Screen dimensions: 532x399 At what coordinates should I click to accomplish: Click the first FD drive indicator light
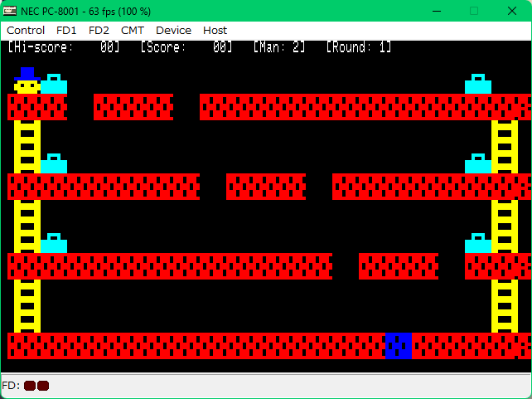click(x=30, y=386)
